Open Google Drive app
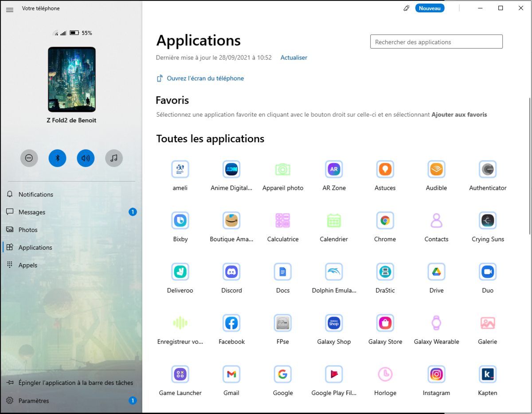The image size is (532, 414). tap(437, 272)
